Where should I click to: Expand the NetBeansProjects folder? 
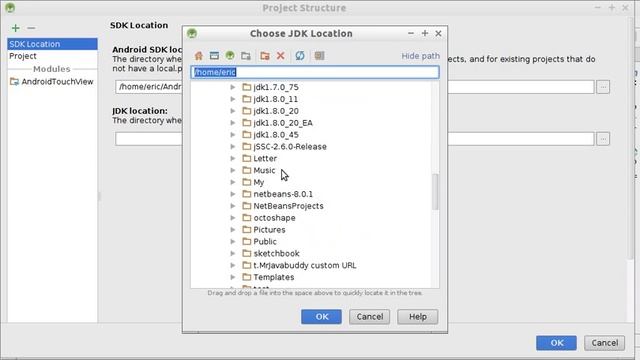coord(233,206)
